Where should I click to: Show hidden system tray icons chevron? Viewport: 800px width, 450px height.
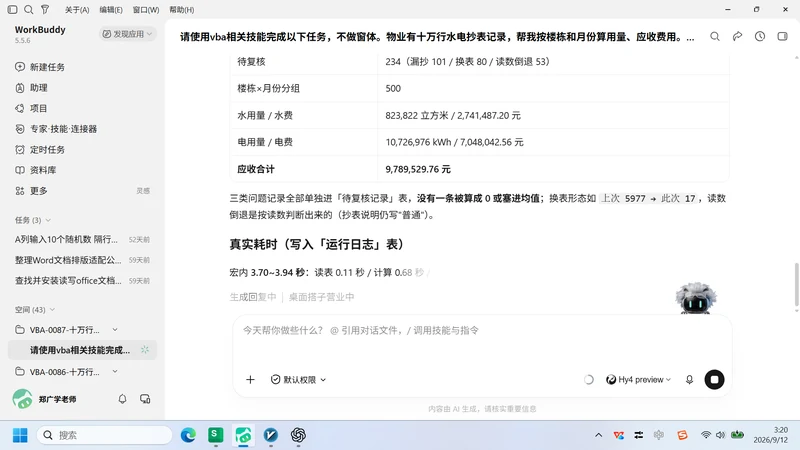(598, 435)
